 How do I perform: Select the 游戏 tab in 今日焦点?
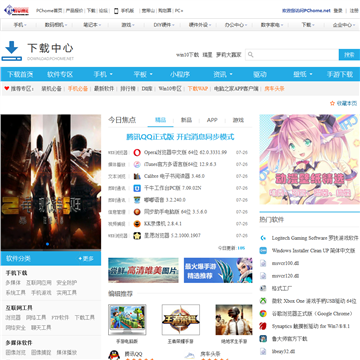(238, 120)
